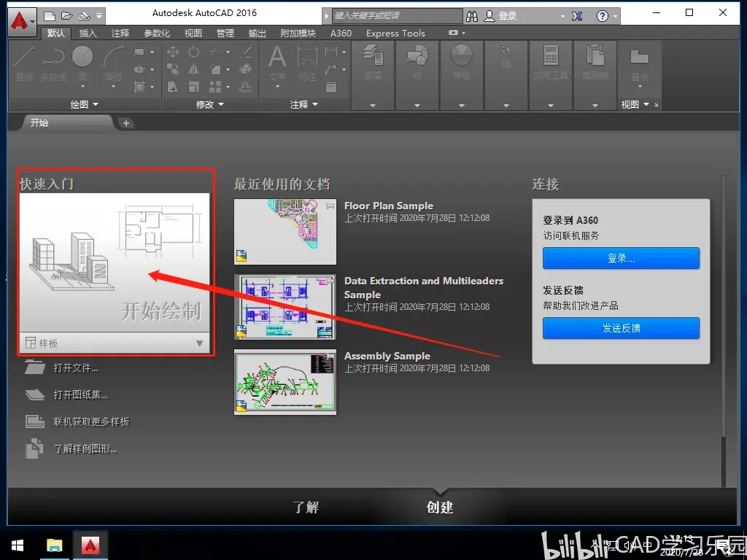Image resolution: width=747 pixels, height=560 pixels.
Task: Click the AutoCAD application menu button
Action: tap(21, 21)
